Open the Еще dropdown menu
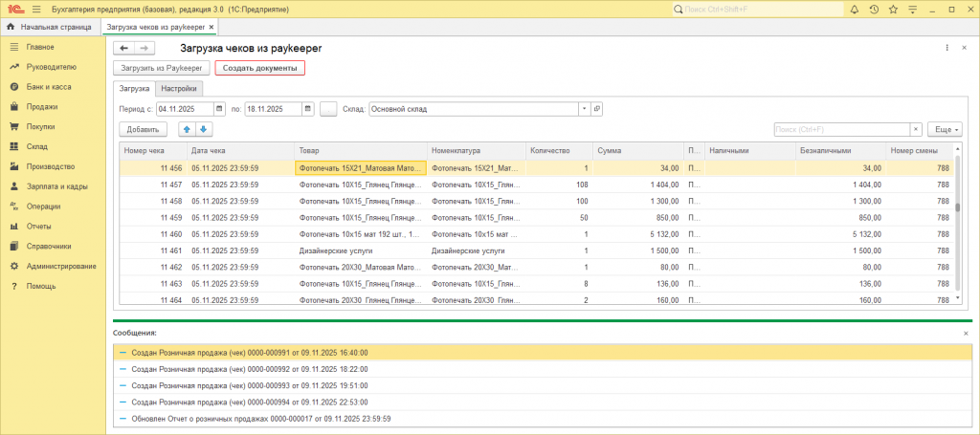The height and width of the screenshot is (435, 980). pyautogui.click(x=944, y=129)
